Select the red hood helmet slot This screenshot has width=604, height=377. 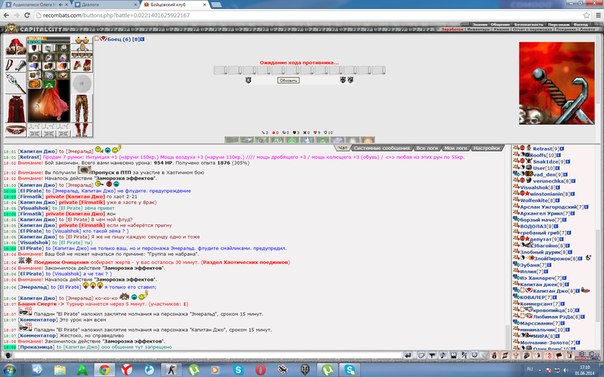[15, 47]
